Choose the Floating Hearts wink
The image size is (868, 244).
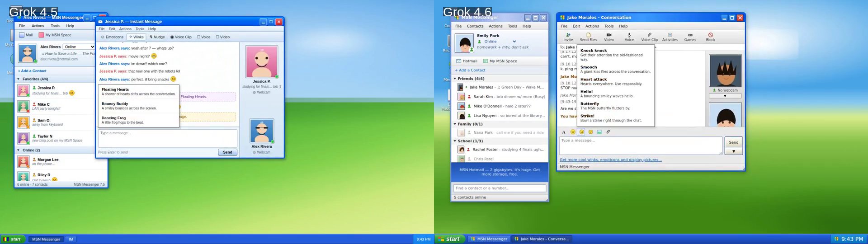point(138,92)
